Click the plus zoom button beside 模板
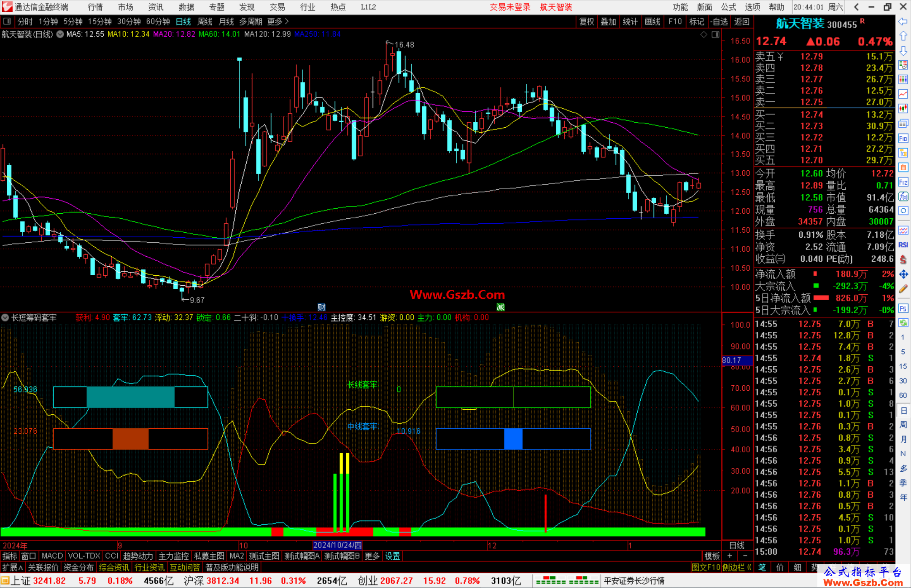This screenshot has width=911, height=588. 730,556
